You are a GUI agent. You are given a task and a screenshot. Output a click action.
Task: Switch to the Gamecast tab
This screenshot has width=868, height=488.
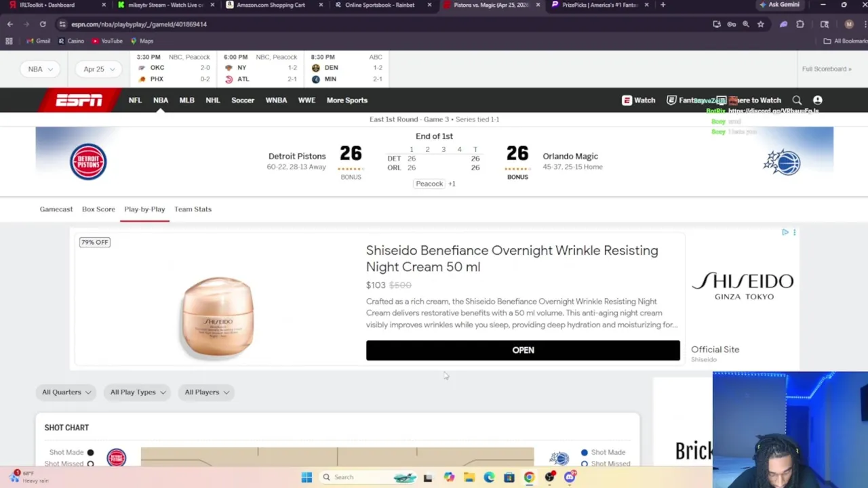coord(56,209)
